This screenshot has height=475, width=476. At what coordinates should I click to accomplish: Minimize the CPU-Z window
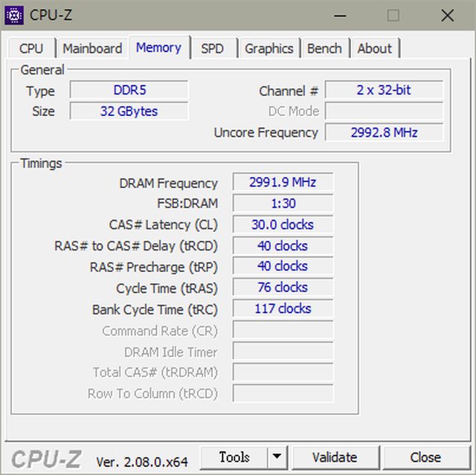(339, 15)
